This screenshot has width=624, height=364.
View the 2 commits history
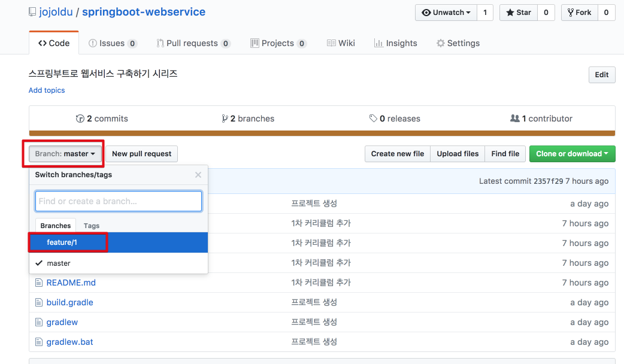(102, 119)
